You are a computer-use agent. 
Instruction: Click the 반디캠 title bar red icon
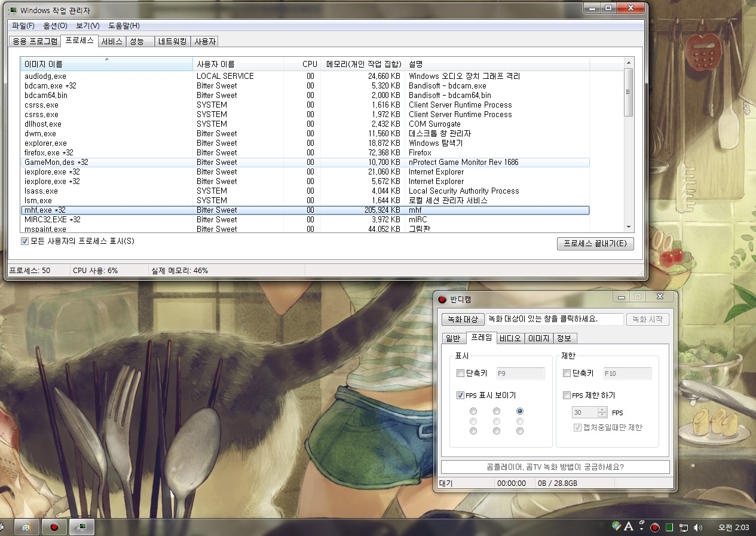coord(442,299)
